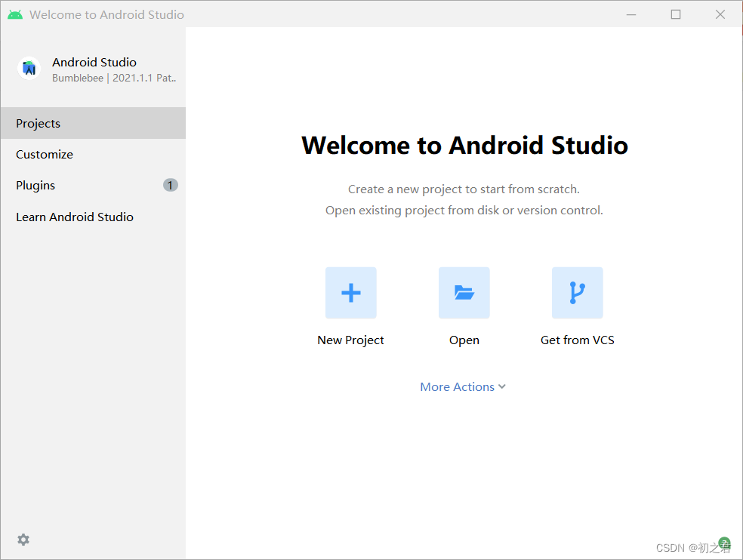Image resolution: width=743 pixels, height=560 pixels.
Task: Start a New Project
Action: tap(350, 340)
